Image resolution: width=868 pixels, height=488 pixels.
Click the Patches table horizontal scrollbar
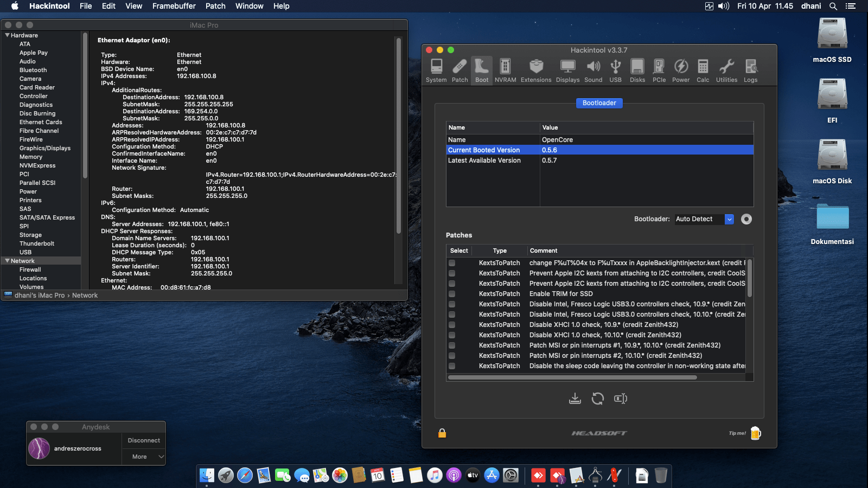pos(572,377)
